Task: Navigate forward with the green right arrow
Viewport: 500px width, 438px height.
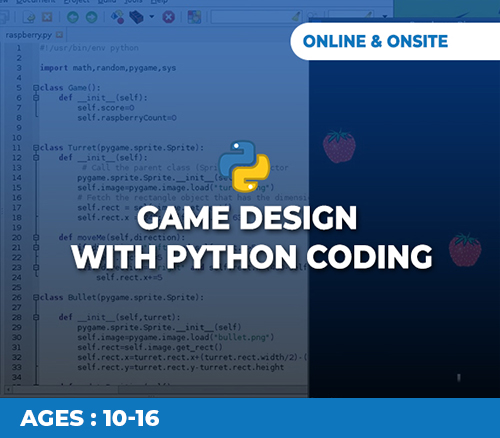Action: [x=91, y=17]
